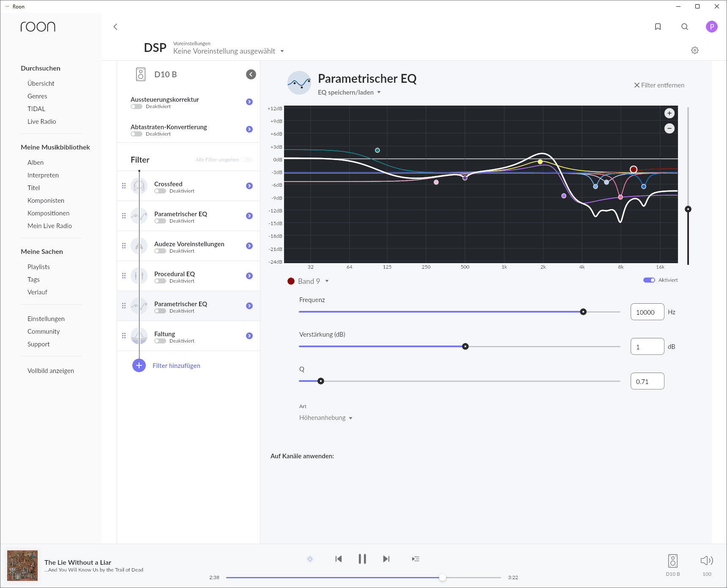Screen dimensions: 727x588
Task: Click Filter hinzufügen link
Action: [x=176, y=366]
